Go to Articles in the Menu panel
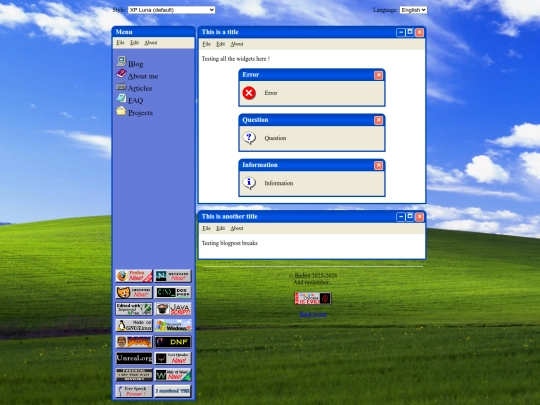The height and width of the screenshot is (405, 540). [x=140, y=89]
